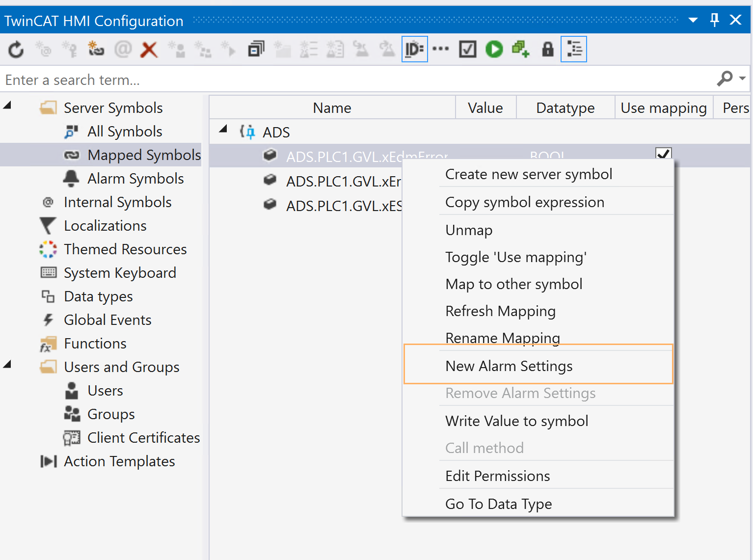
Task: Open Data types tree item
Action: coord(98,296)
